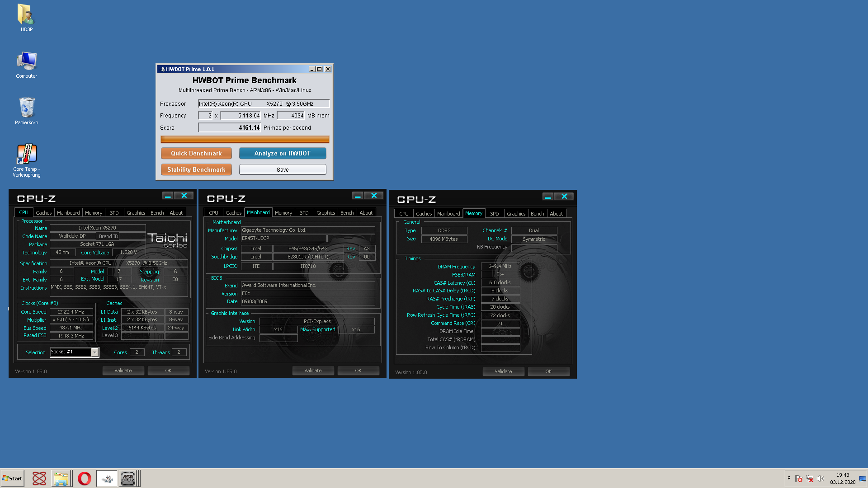The height and width of the screenshot is (488, 868).
Task: Click the red atom-shaped taskbar icon
Action: [x=39, y=479]
